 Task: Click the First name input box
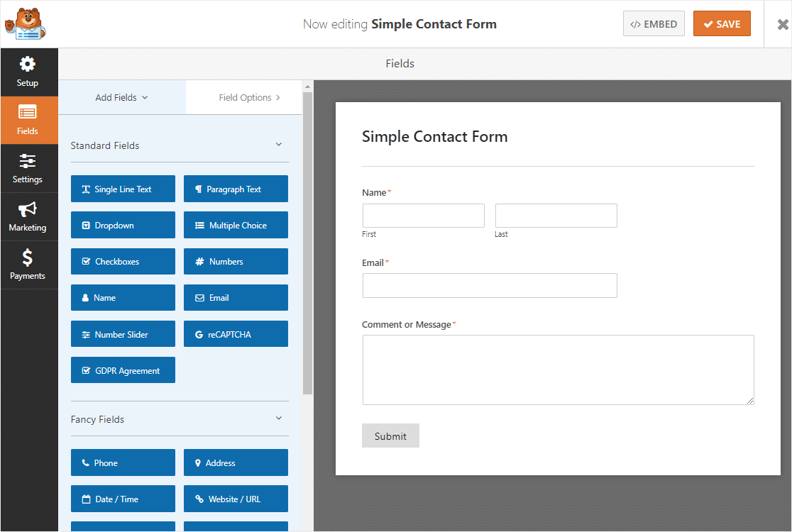point(423,216)
